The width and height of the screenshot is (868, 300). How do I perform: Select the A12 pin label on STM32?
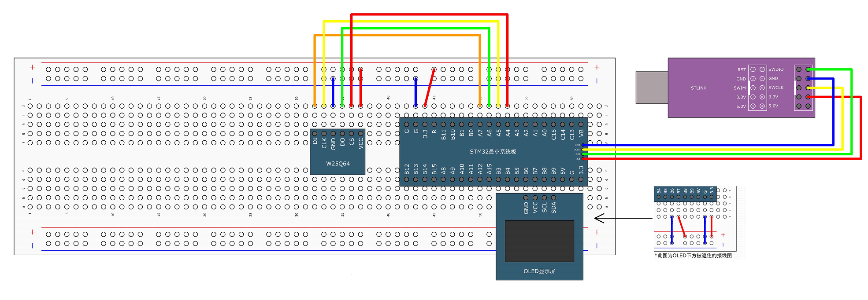click(x=480, y=169)
